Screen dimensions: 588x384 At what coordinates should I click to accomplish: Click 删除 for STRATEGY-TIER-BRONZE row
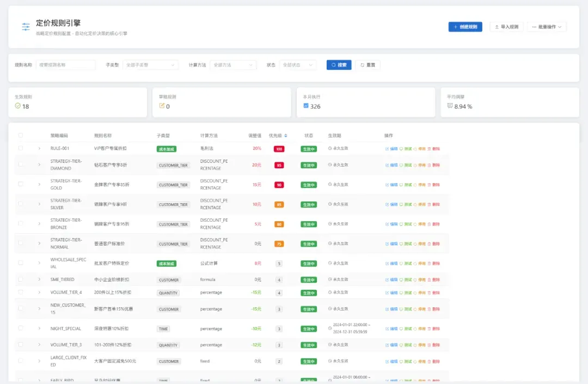434,224
